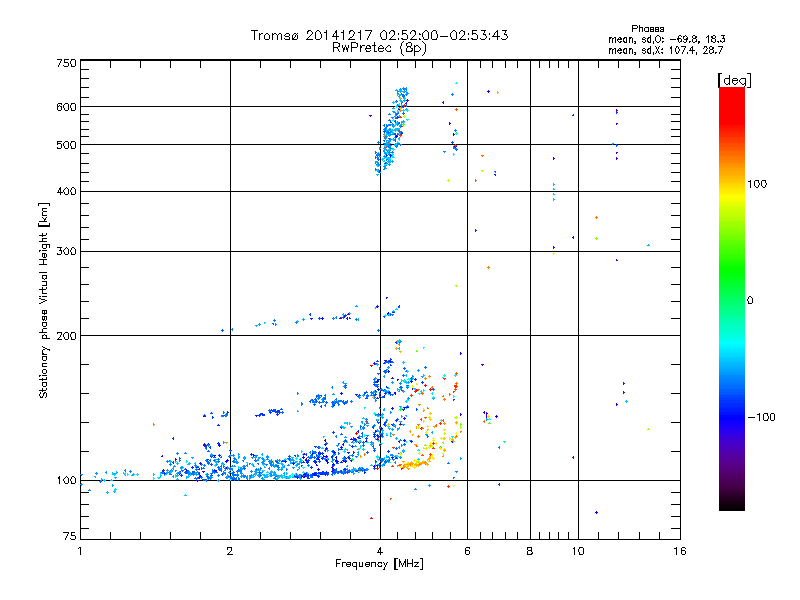This screenshot has width=800, height=600.
Task: Click the phase colorbar scale
Action: tap(732, 299)
